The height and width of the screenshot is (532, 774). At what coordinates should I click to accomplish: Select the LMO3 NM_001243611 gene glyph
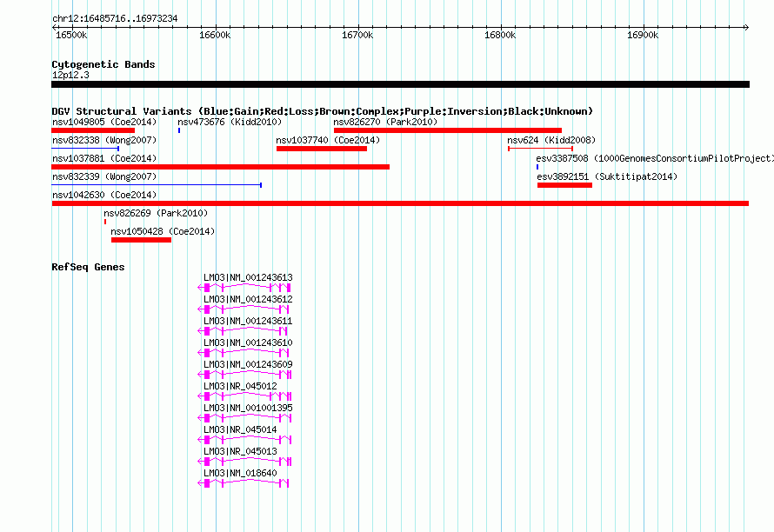point(243,331)
